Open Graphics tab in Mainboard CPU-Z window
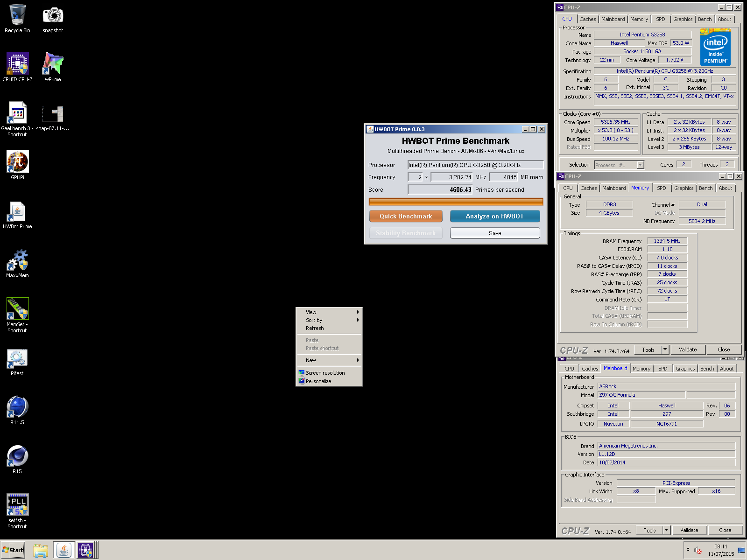 tap(685, 369)
